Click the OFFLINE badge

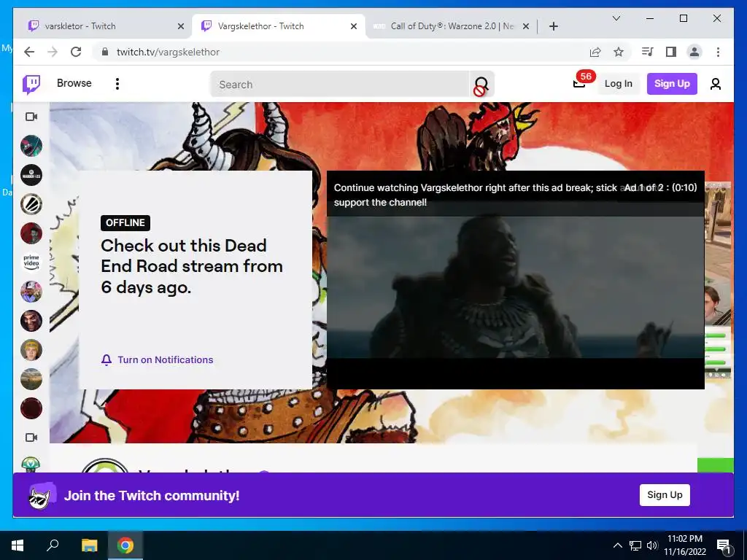pos(125,223)
